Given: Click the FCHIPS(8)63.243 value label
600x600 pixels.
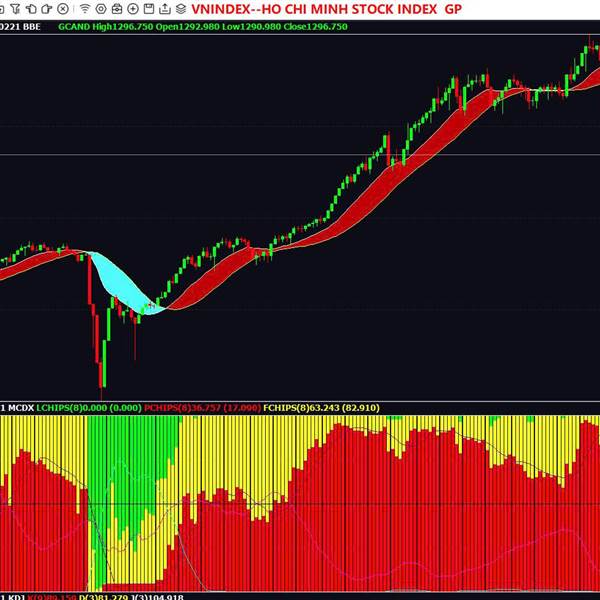Looking at the screenshot, I should click(x=321, y=408).
